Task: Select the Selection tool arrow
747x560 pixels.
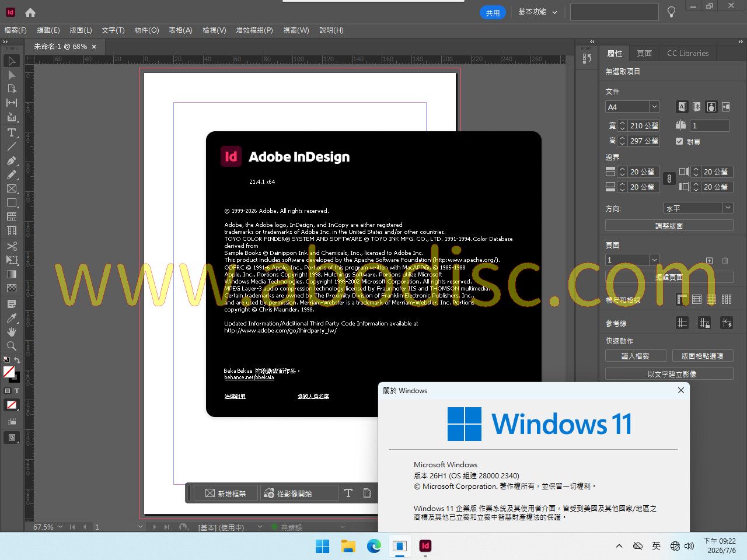Action: 12,61
